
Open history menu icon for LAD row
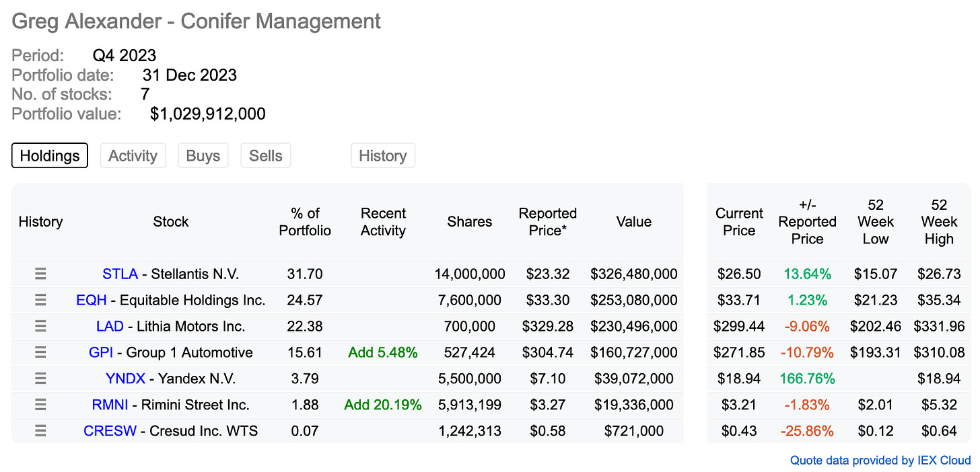click(40, 326)
